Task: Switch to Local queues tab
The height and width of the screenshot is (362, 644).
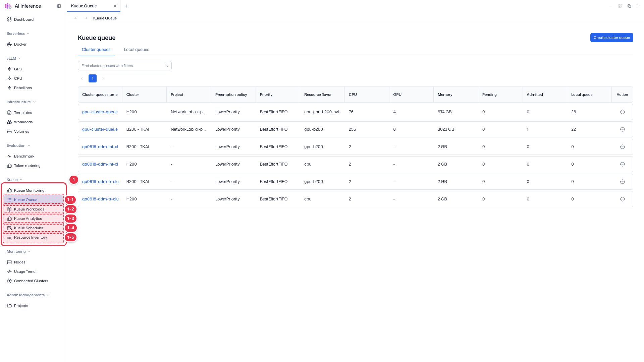Action: (137, 50)
